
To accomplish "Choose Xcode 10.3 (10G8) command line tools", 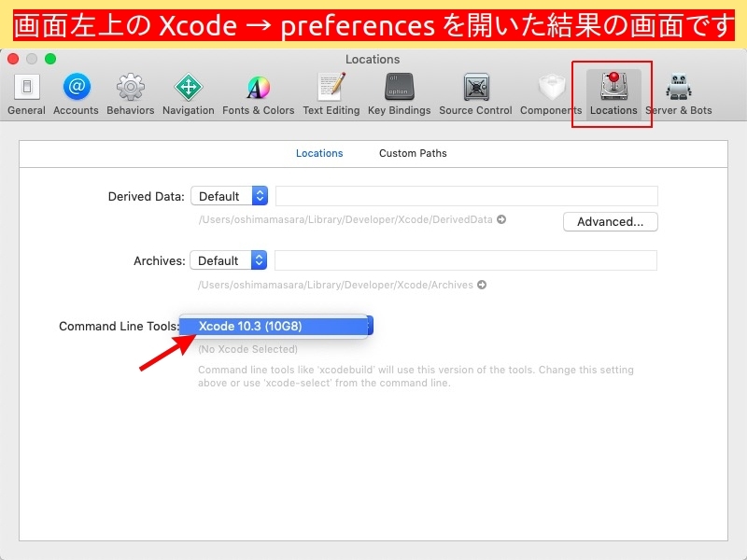I will pos(274,326).
